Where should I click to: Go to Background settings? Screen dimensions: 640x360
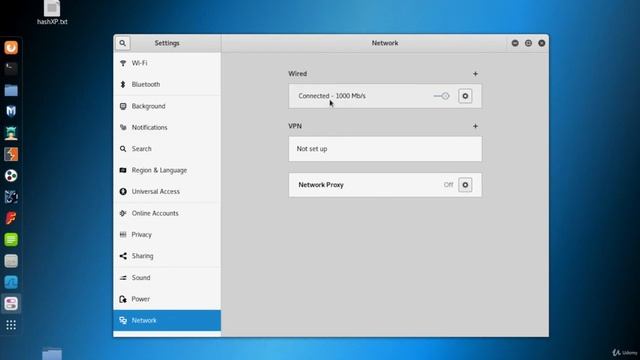[167, 106]
